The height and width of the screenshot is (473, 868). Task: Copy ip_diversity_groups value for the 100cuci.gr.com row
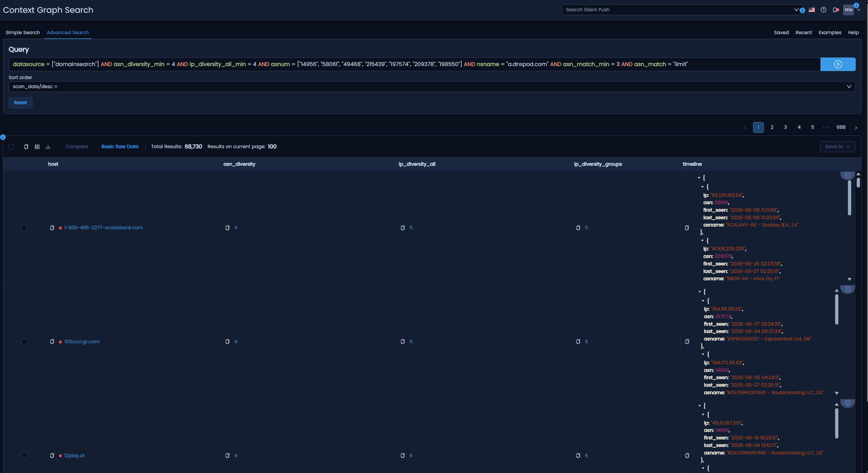point(578,342)
